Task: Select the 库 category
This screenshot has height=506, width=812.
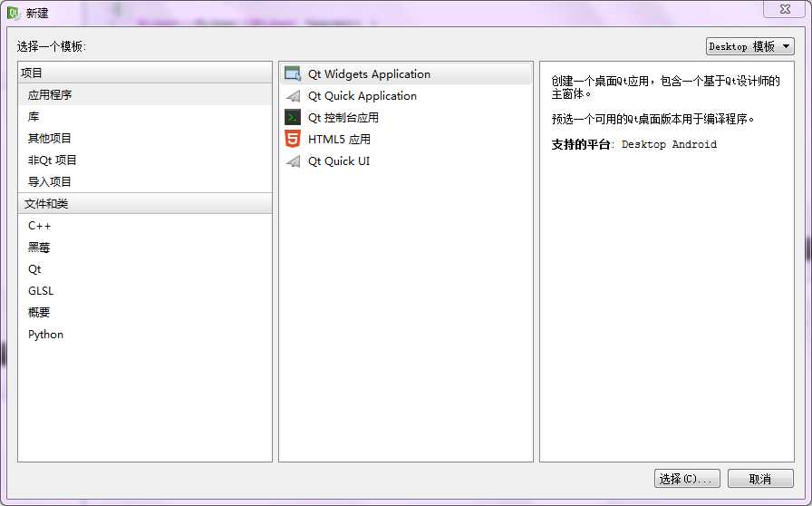Action: click(144, 117)
